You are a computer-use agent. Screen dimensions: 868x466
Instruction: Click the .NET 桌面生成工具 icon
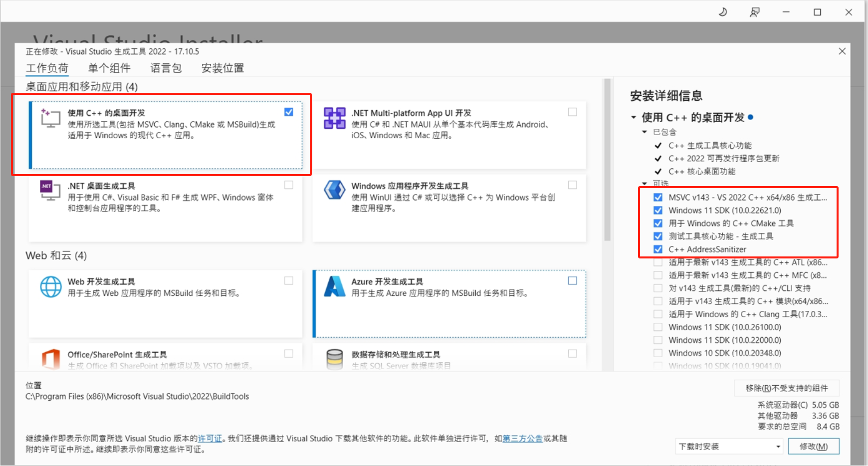click(x=50, y=190)
